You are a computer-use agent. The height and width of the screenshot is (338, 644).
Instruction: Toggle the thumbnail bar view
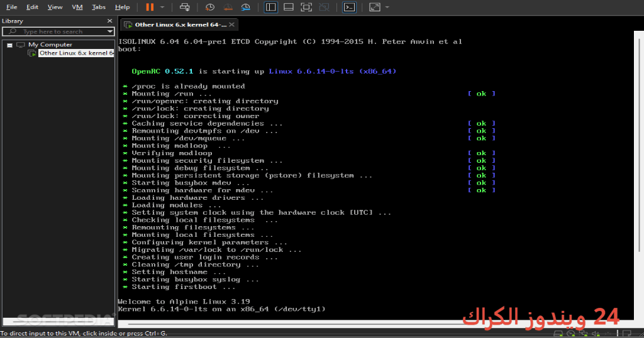pyautogui.click(x=288, y=7)
